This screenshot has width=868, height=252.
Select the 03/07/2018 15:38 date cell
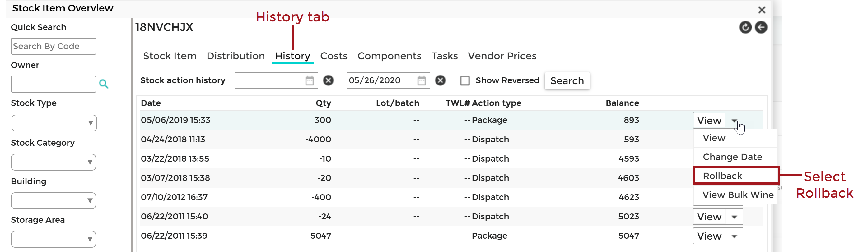coord(175,178)
